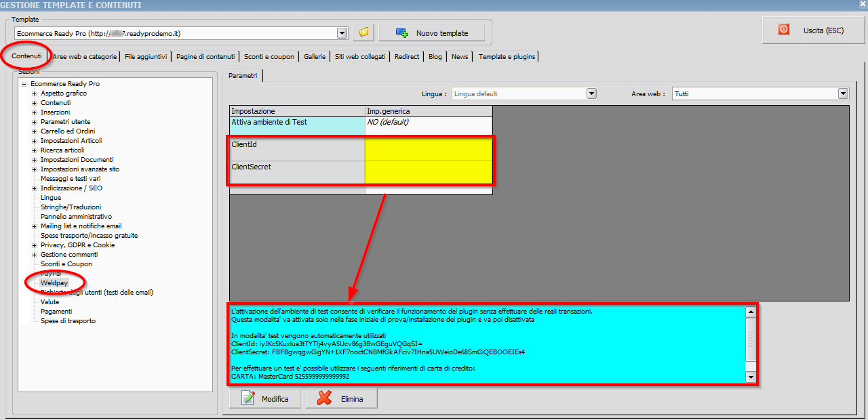Expand the Indicizzazione / SEO node

point(34,188)
